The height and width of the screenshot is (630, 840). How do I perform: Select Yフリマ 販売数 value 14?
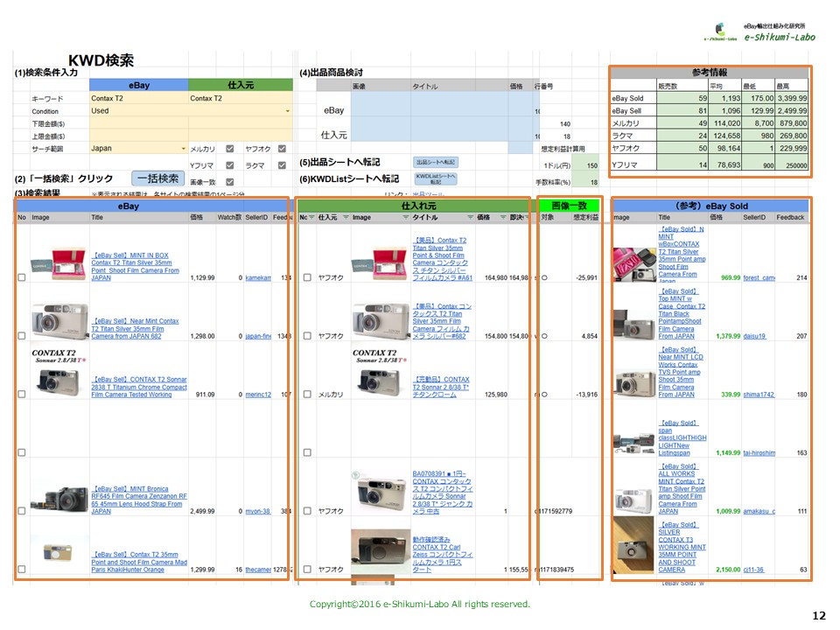tap(682, 165)
